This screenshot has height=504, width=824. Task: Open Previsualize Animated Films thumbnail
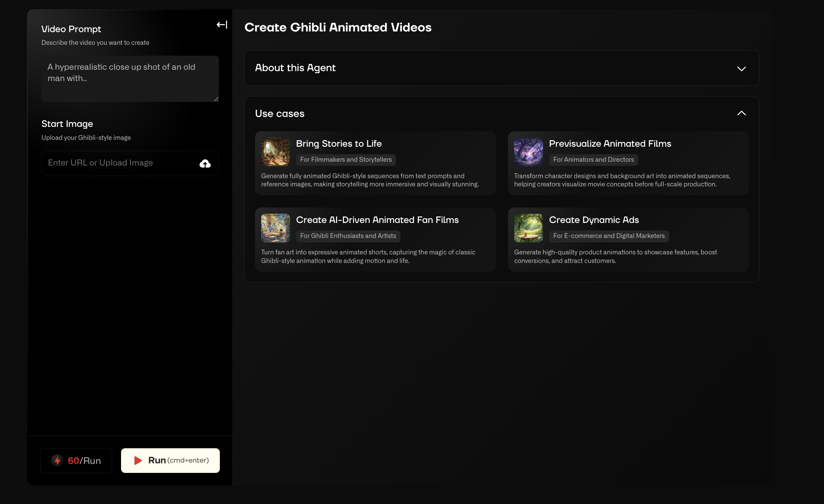pos(528,152)
